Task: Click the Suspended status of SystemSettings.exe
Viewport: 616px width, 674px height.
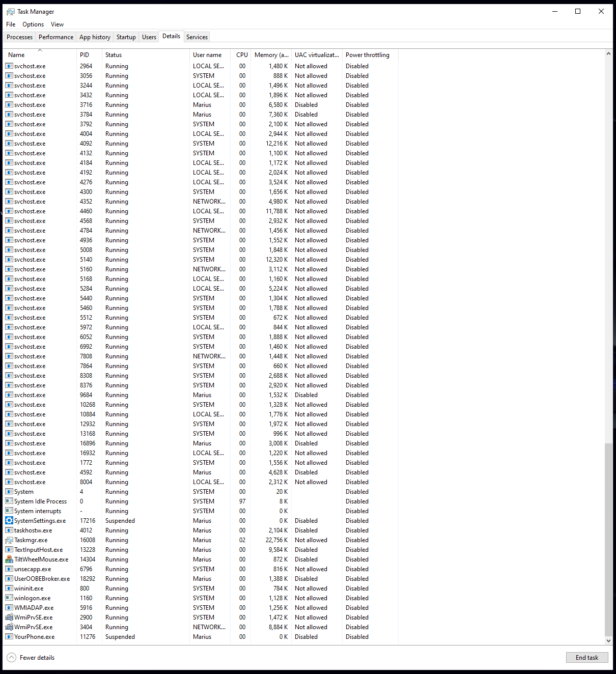Action: (120, 521)
